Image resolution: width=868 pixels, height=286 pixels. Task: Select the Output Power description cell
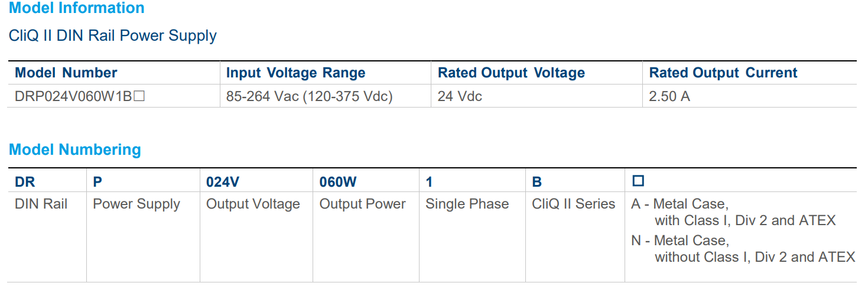tap(362, 204)
